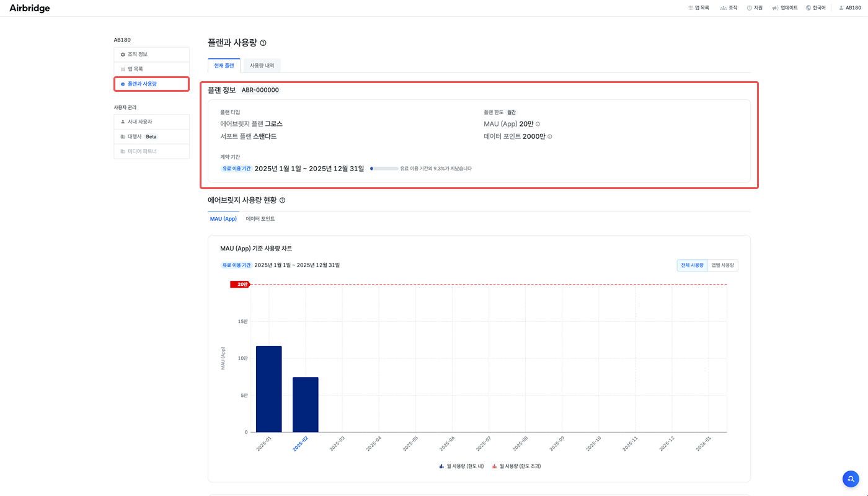The height and width of the screenshot is (496, 868).
Task: Click the 플랜과 사용량 sidebar icon
Action: (123, 84)
